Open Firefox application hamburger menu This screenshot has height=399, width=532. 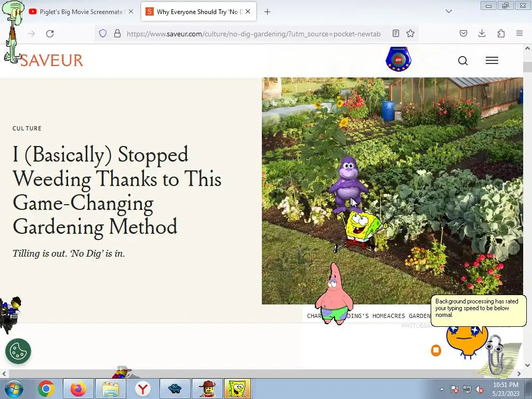pyautogui.click(x=520, y=33)
